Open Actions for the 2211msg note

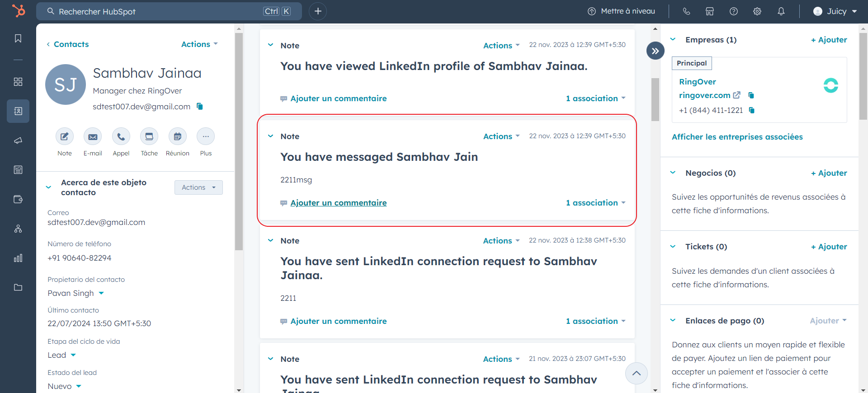point(501,136)
